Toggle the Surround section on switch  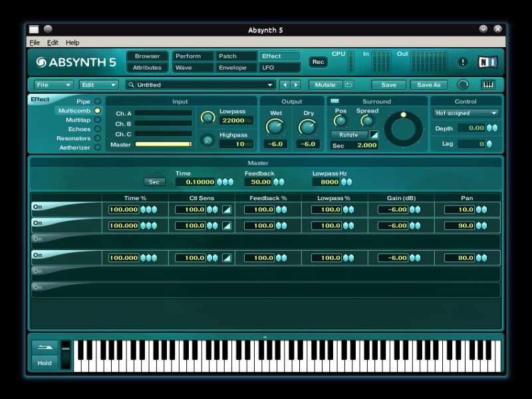pyautogui.click(x=334, y=101)
